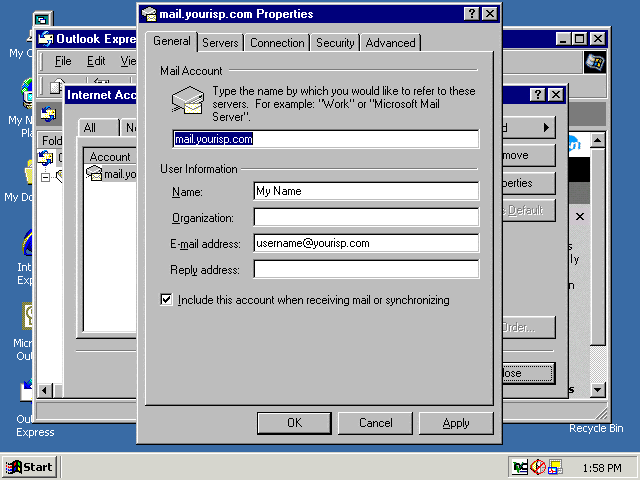The image size is (640, 480).
Task: Open the Start menu
Action: [30, 467]
